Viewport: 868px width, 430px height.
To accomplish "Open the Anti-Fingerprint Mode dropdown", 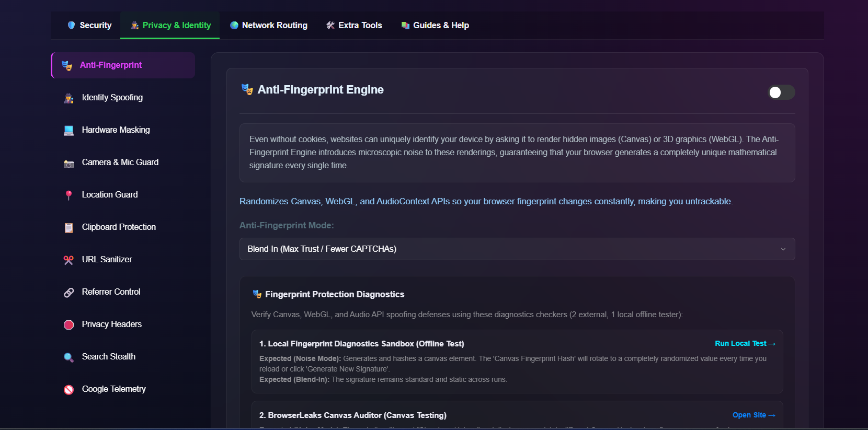I will pyautogui.click(x=517, y=249).
